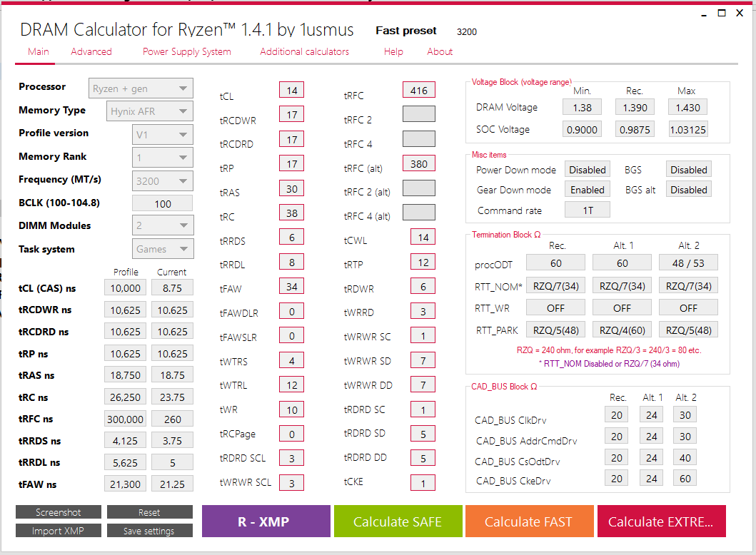756x555 pixels.
Task: Click the Command rate 1T value
Action: (x=588, y=210)
